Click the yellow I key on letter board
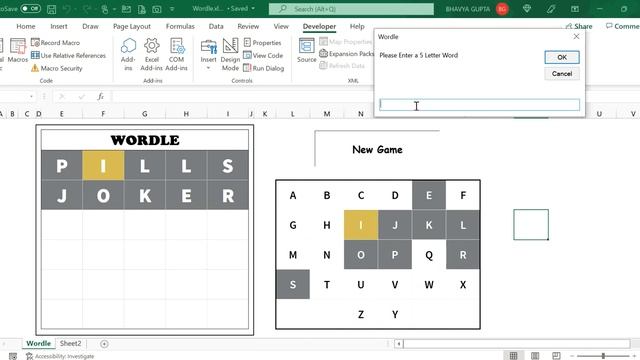Screen dimensions: 640x360 pyautogui.click(x=361, y=225)
